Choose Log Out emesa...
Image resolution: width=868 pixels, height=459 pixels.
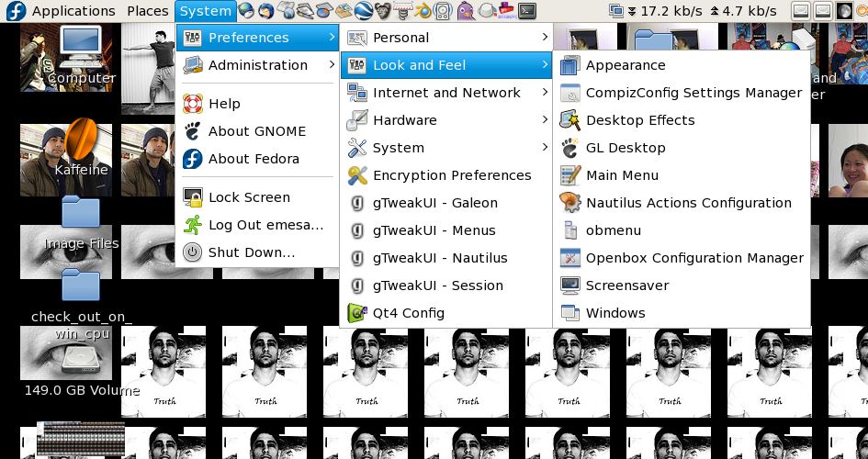(257, 225)
